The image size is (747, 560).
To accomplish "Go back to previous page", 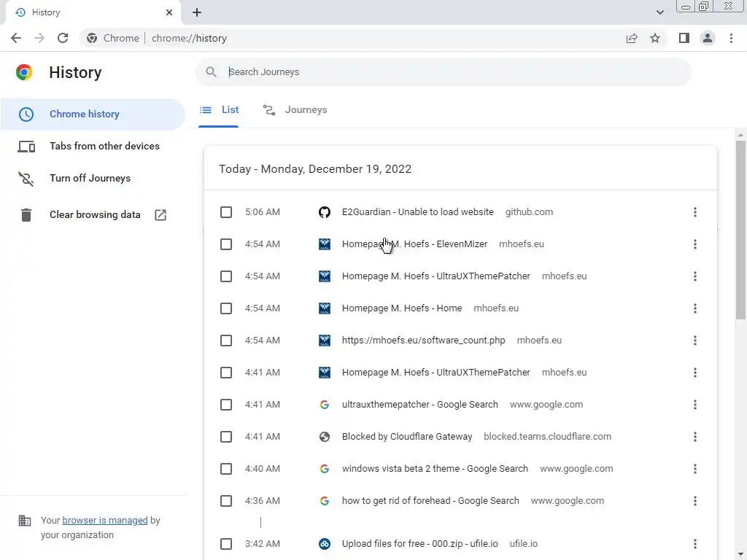I will tap(16, 38).
